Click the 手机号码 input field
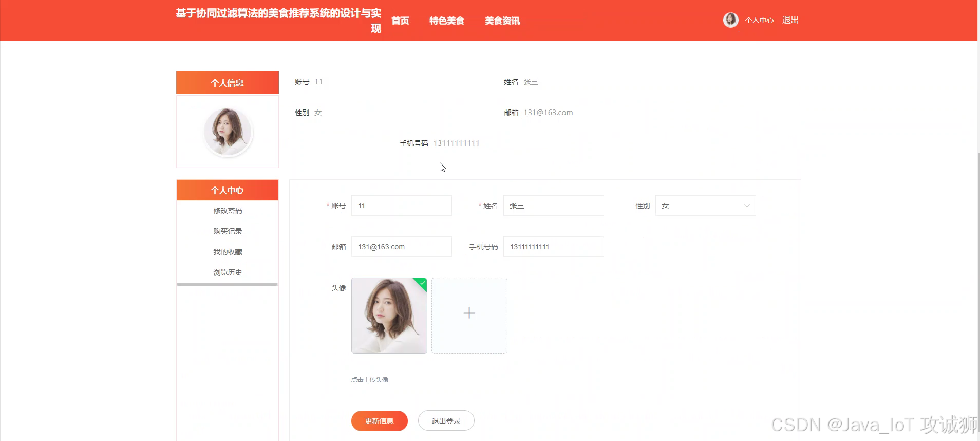Image resolution: width=980 pixels, height=441 pixels. [554, 247]
